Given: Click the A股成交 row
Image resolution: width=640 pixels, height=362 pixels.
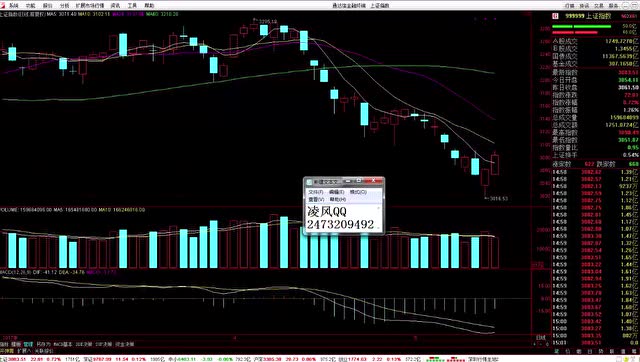Looking at the screenshot, I should 596,41.
